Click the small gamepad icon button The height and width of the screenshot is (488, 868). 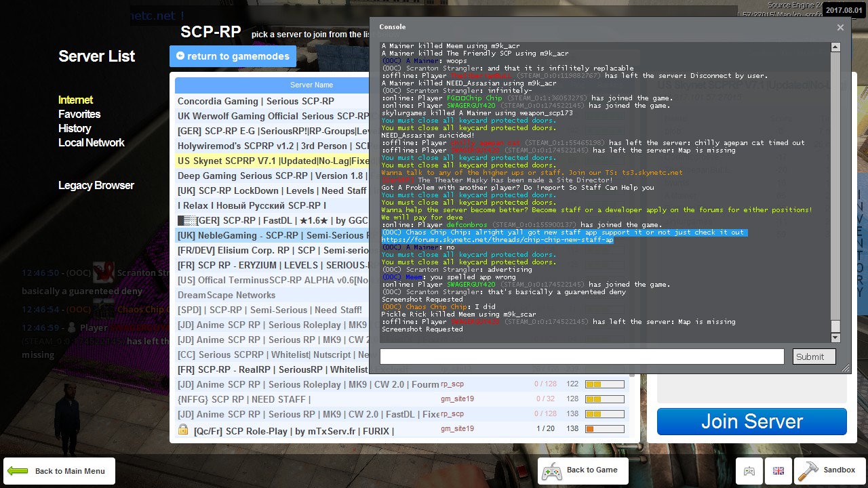coord(749,471)
